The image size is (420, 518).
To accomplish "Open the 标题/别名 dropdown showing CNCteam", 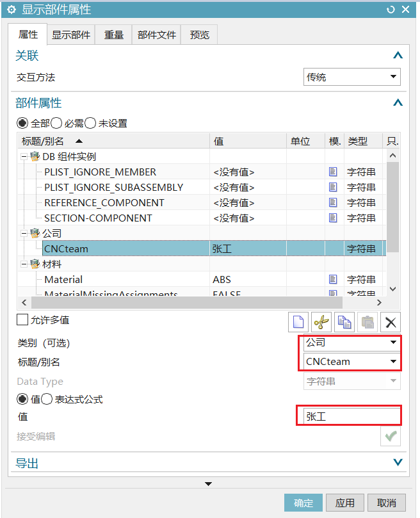I will (x=352, y=361).
